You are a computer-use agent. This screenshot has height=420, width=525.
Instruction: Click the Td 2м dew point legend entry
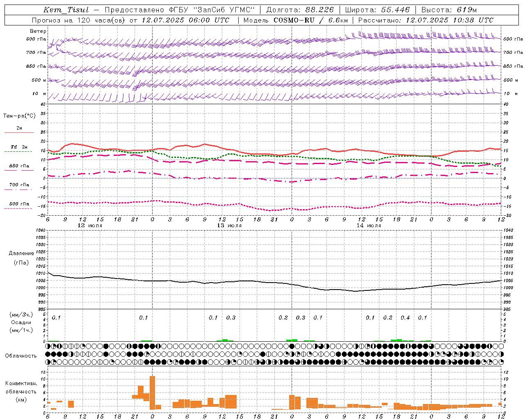tap(19, 147)
